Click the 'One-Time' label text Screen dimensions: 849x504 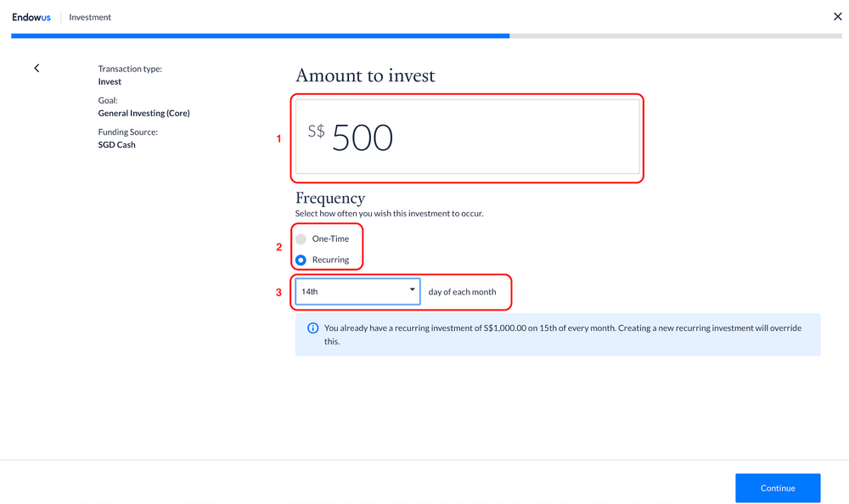pos(330,239)
